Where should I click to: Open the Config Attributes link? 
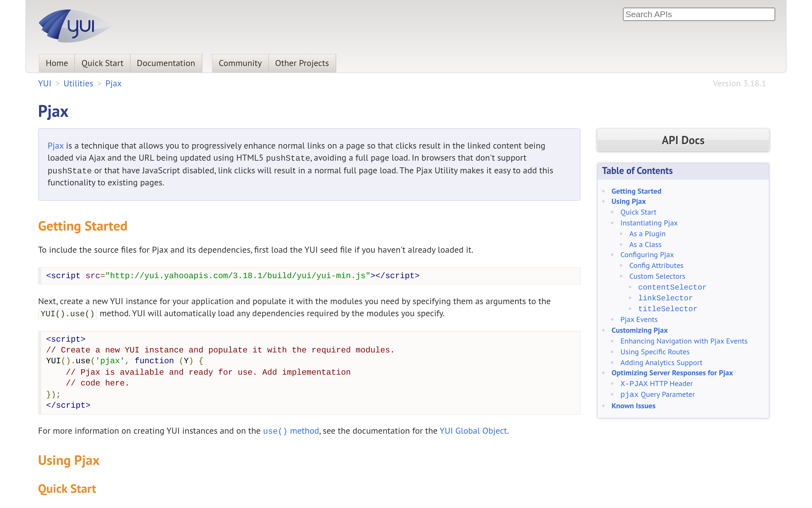coord(656,265)
